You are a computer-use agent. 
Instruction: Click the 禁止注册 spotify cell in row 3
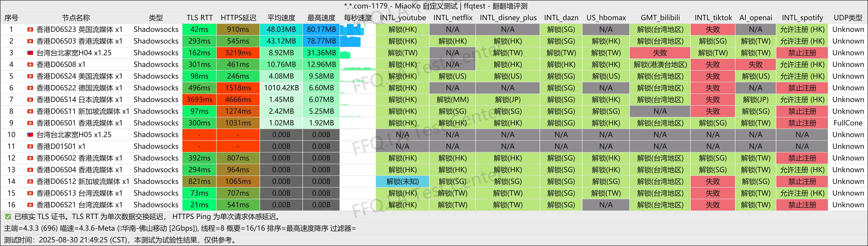pos(802,53)
